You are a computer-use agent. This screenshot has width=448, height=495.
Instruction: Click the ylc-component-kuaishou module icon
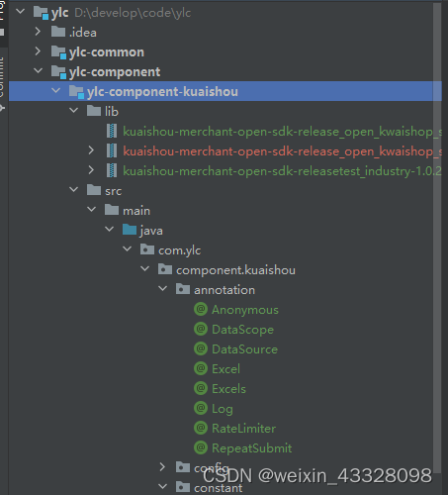(77, 92)
